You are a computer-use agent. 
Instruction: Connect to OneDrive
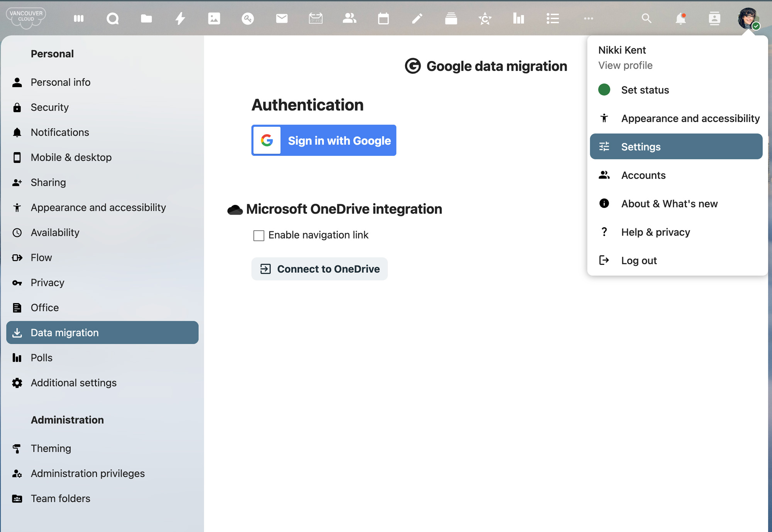(320, 269)
